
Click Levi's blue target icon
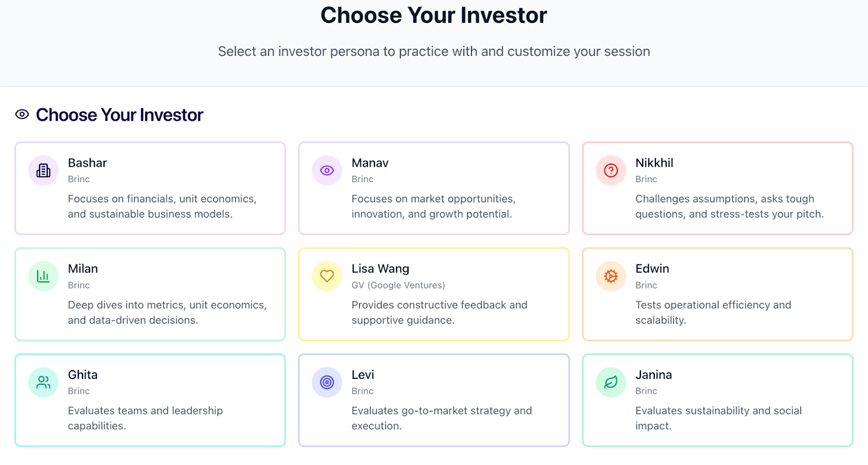(x=327, y=383)
